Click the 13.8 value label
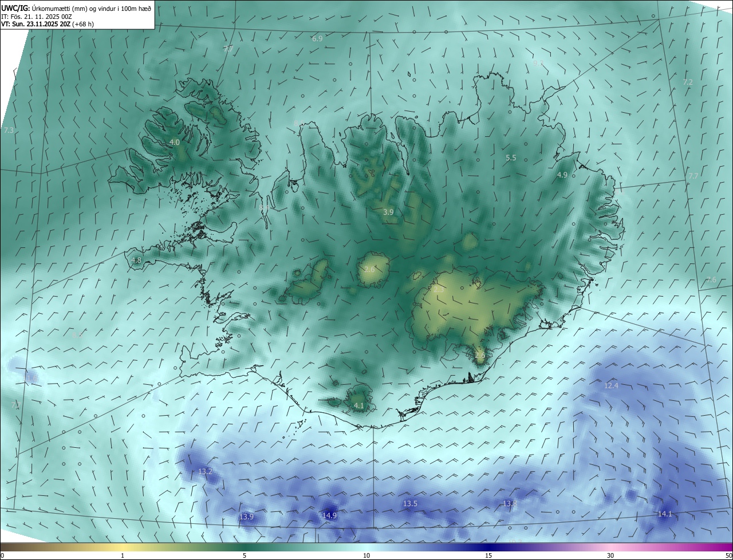The width and height of the screenshot is (733, 560). [510, 504]
